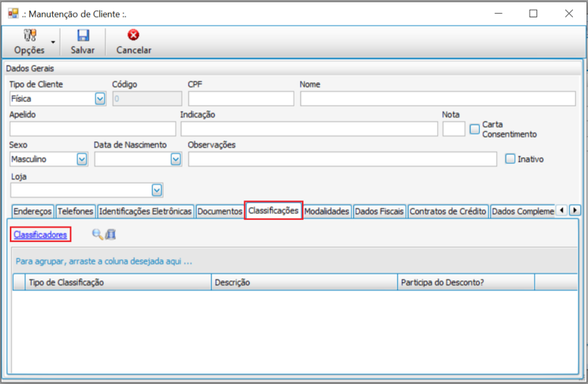
Task: Switch to the Modalidades tab
Action: [x=327, y=212]
